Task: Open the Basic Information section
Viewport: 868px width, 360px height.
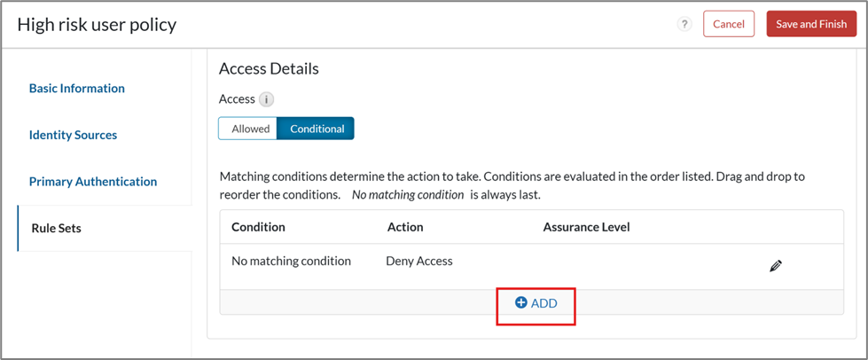Action: point(77,89)
